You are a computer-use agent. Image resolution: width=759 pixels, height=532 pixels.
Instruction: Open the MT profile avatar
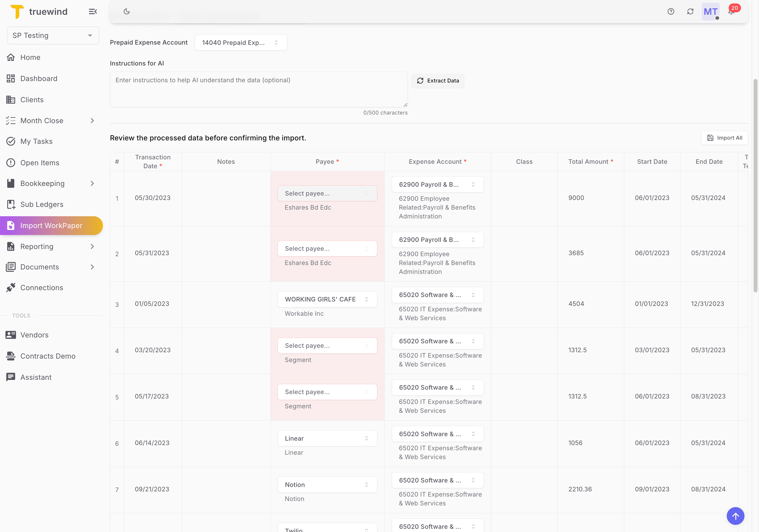[x=710, y=11]
